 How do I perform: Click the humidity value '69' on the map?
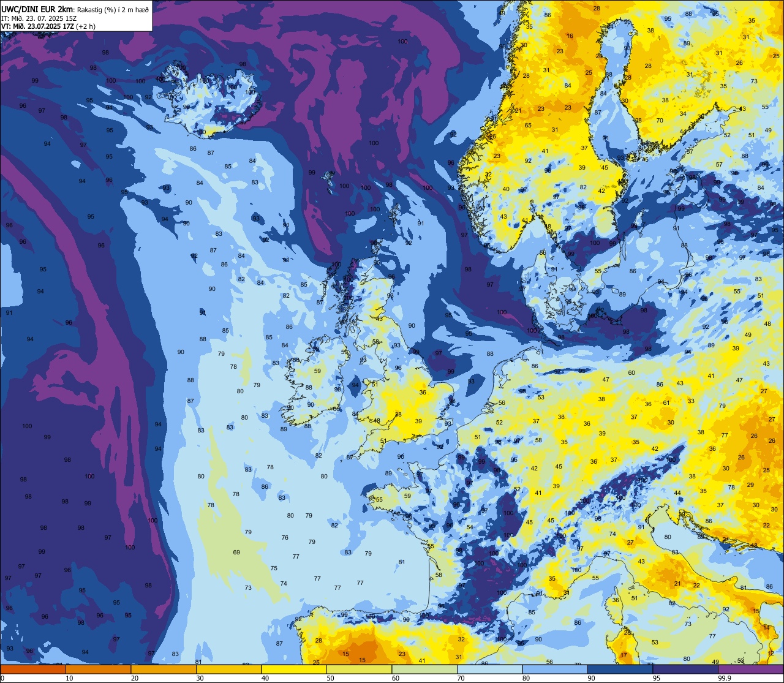tap(236, 553)
